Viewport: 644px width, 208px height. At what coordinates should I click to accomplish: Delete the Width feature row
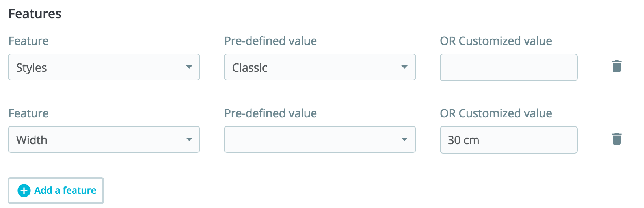617,139
